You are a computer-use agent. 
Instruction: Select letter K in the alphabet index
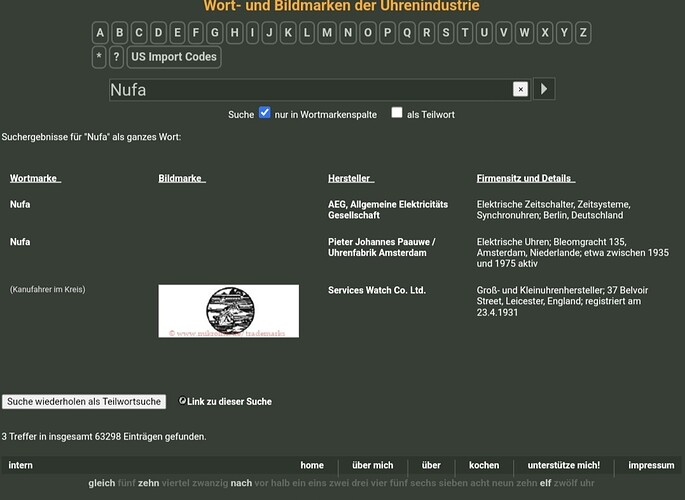click(x=288, y=33)
